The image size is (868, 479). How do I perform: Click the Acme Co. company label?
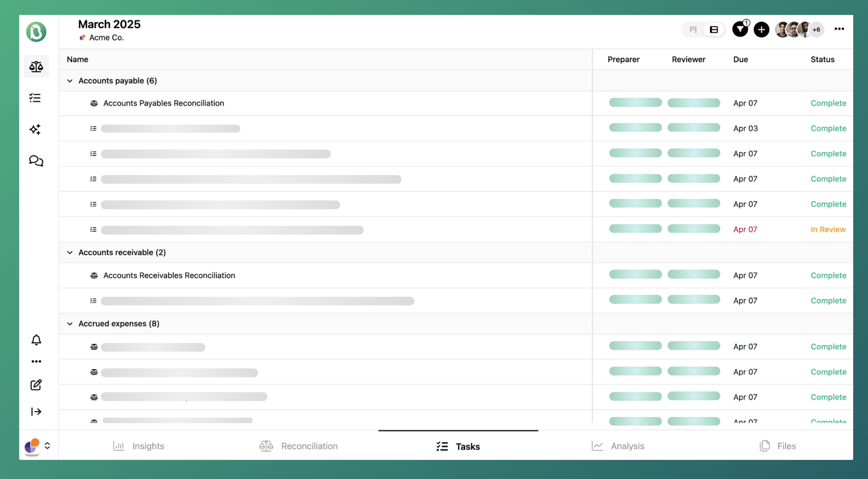(106, 38)
